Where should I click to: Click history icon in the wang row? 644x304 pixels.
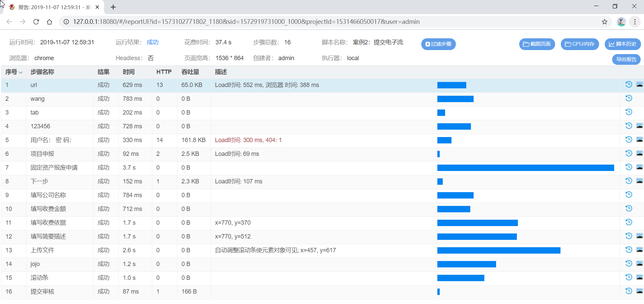[x=629, y=98]
